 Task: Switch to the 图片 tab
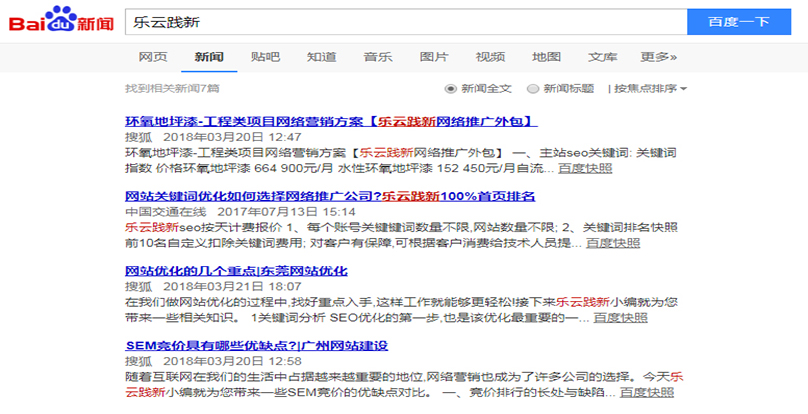coord(434,57)
